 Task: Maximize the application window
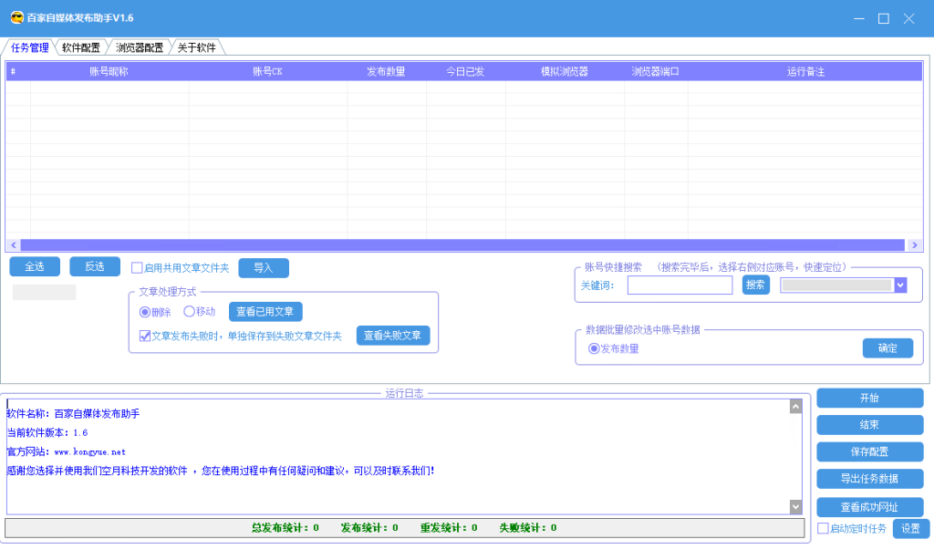pyautogui.click(x=884, y=18)
